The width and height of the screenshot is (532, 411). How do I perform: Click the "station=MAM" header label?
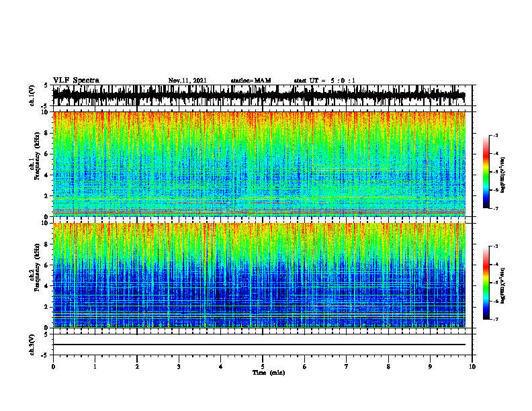(x=251, y=81)
